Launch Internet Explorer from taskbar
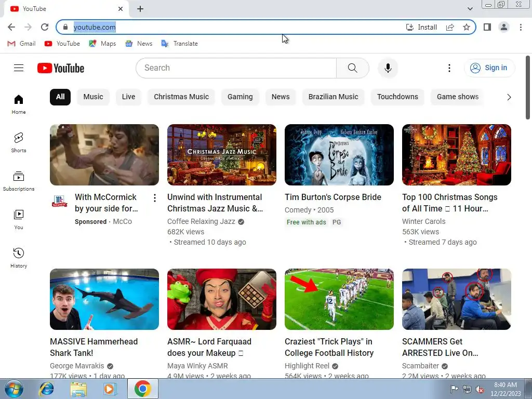The height and width of the screenshot is (399, 532). tap(46, 389)
